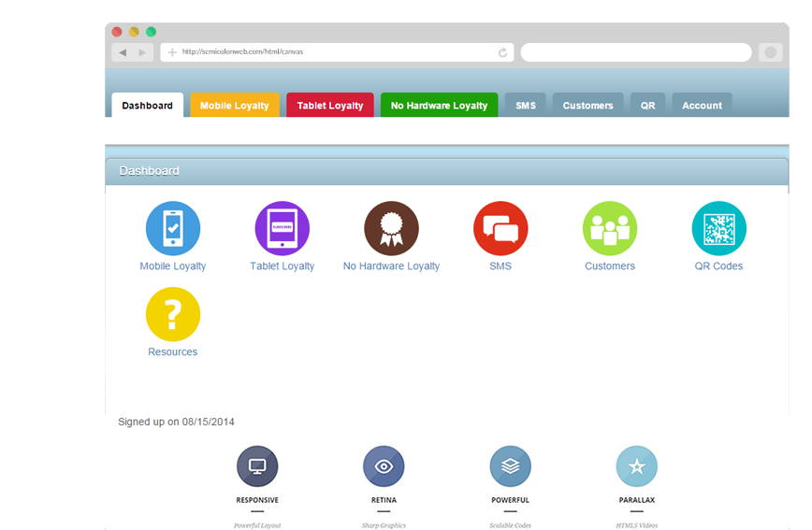Click the 'Sharp Graphics' caption
Image resolution: width=812 pixels, height=530 pixels.
[384, 525]
